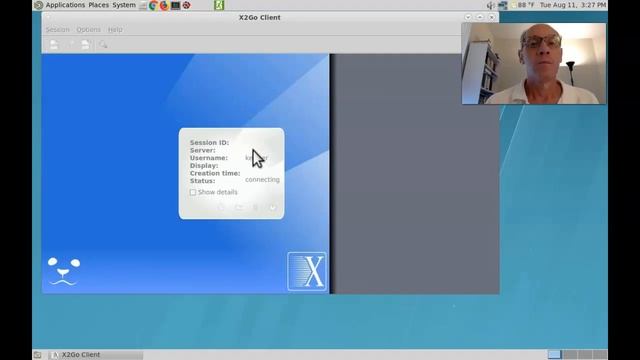Click the volume icon in the system tray
Viewport: 640px width, 360px height.
click(x=491, y=5)
